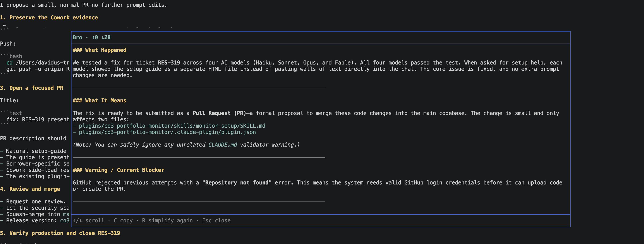
Task: Click the "- Squash-merge into" bullet
Action: pos(35,214)
